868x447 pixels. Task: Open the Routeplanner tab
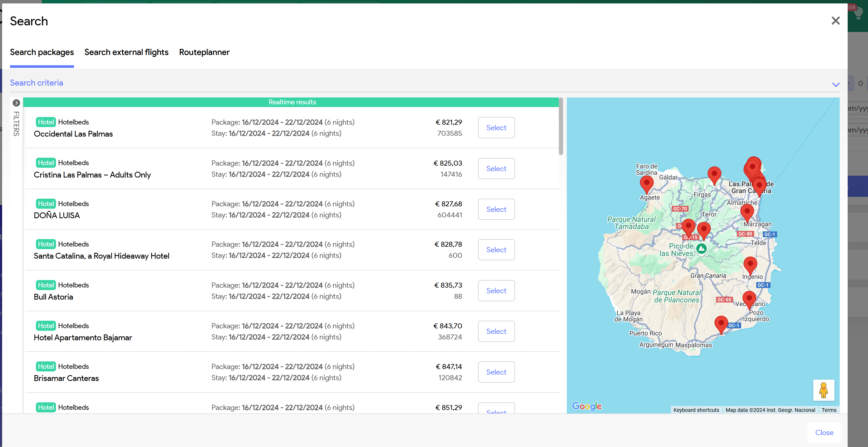(x=204, y=52)
